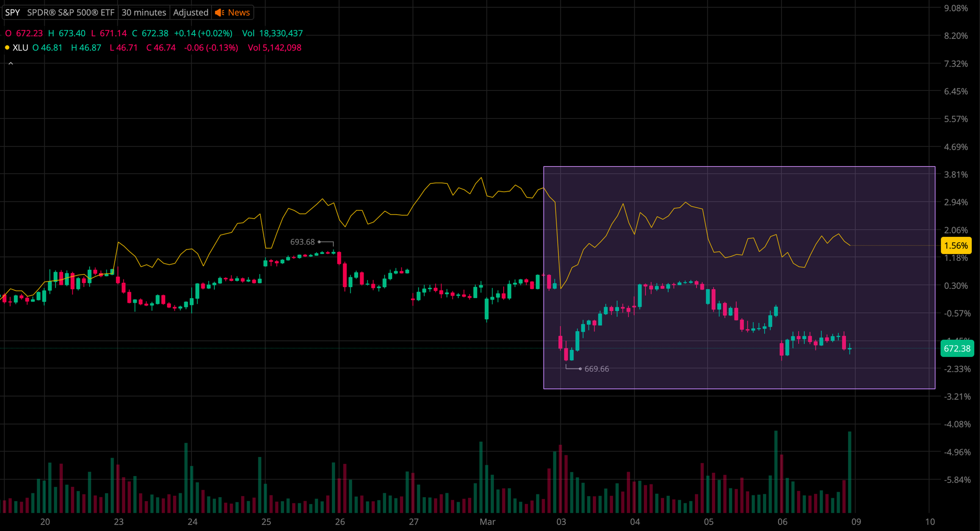Click the 669.66 low price marker

[x=596, y=369]
